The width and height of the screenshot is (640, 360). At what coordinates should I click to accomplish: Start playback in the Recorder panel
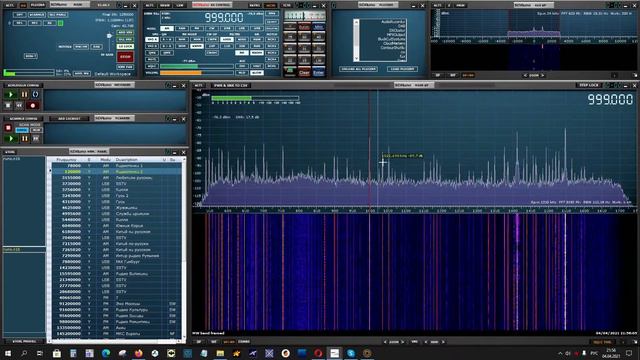[11, 95]
